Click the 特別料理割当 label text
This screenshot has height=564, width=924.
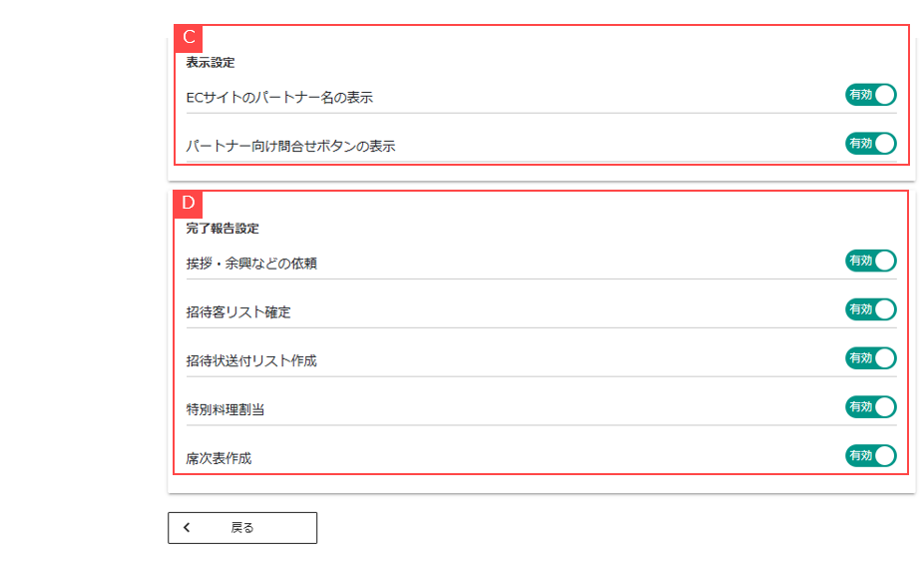click(x=225, y=409)
